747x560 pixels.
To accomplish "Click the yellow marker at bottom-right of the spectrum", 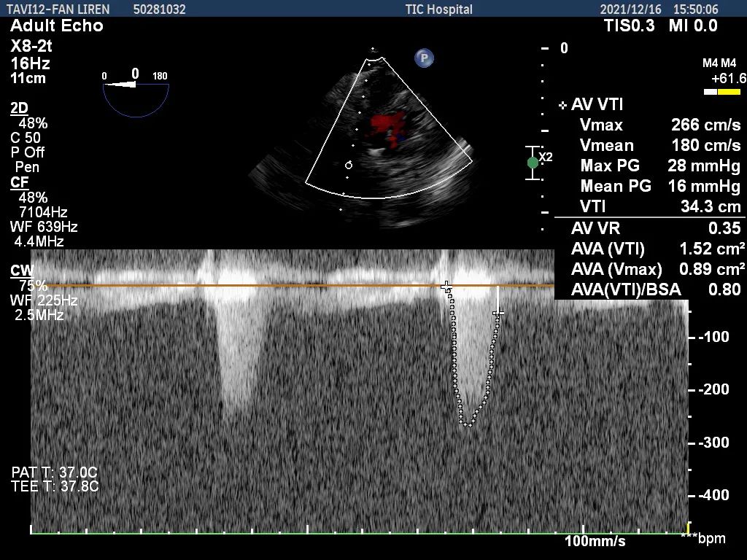I will (688, 527).
